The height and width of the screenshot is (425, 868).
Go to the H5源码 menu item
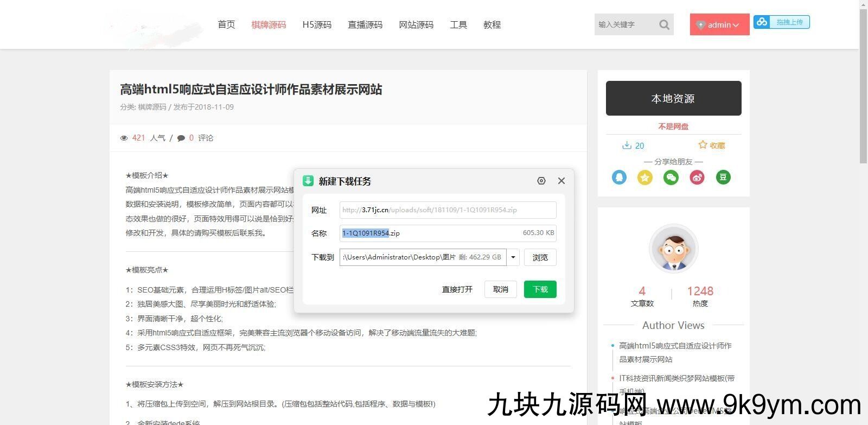click(x=317, y=24)
